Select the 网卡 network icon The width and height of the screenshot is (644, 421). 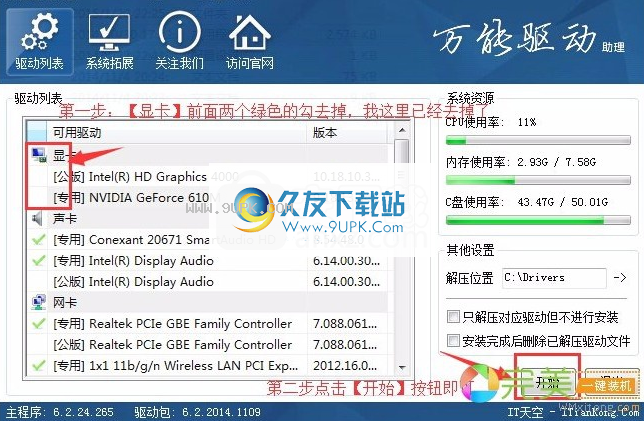[39, 303]
